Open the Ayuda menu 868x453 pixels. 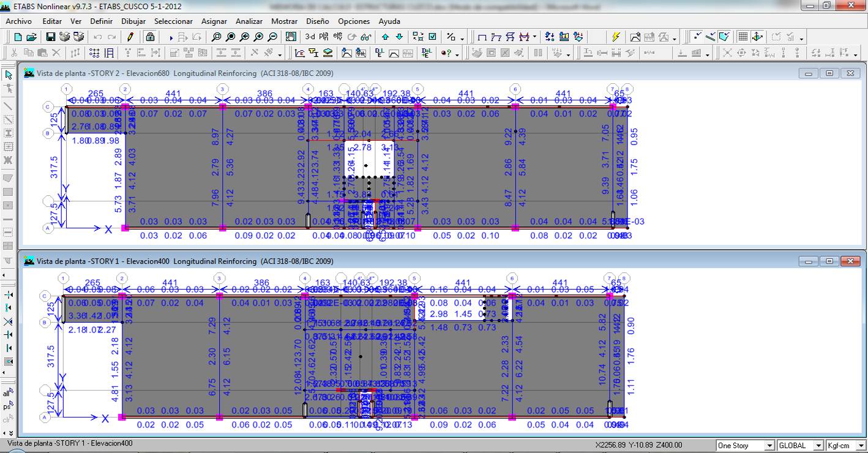click(x=389, y=21)
